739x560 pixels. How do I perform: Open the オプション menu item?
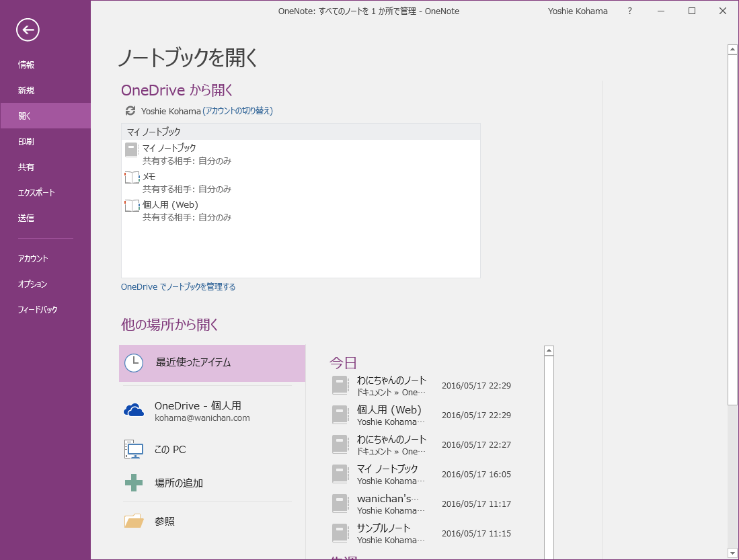(x=45, y=284)
